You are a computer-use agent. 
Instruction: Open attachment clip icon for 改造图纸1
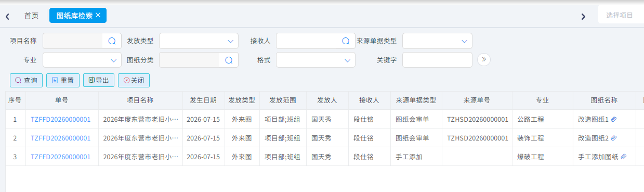click(613, 120)
